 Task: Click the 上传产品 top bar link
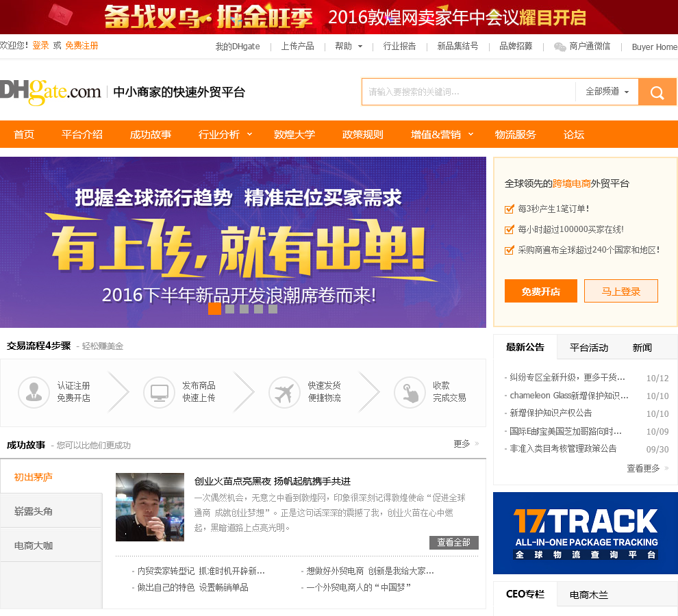297,47
